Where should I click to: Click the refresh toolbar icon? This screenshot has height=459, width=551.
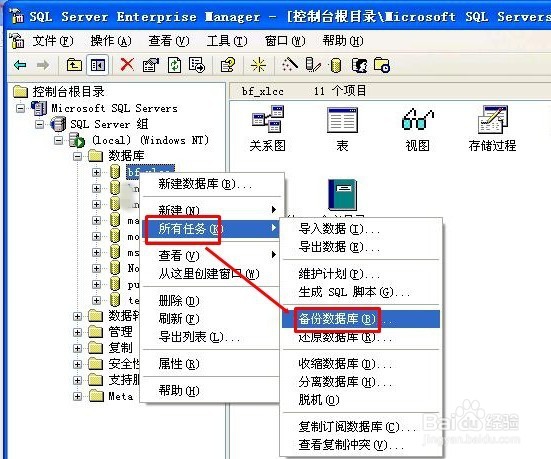[x=175, y=65]
